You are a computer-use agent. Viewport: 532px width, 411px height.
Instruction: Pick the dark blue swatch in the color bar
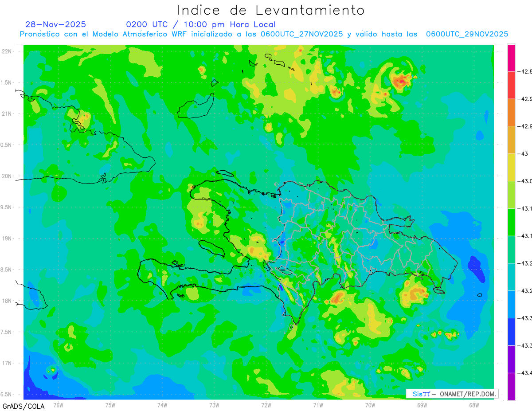pos(511,332)
